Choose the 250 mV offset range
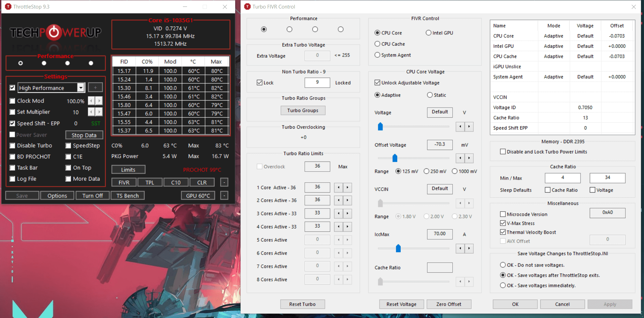Image resolution: width=644 pixels, height=318 pixels. (x=426, y=171)
